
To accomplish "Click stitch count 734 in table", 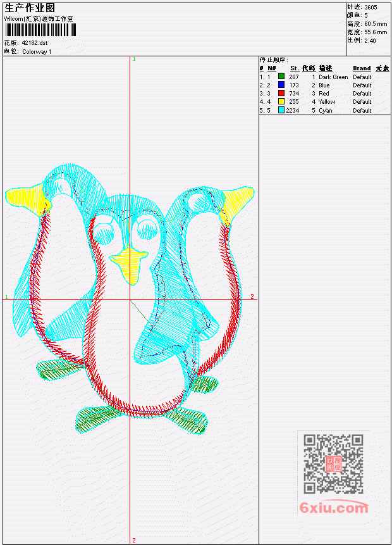I will pos(294,94).
